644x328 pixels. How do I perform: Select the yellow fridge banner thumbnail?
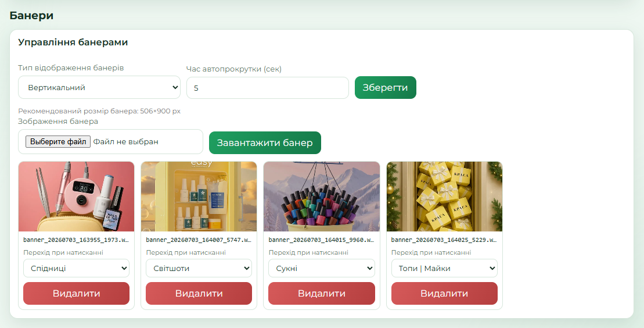(199, 197)
